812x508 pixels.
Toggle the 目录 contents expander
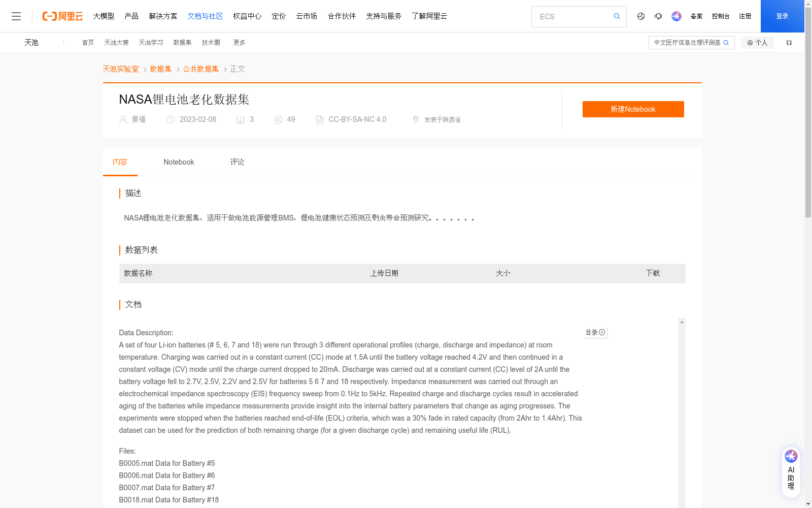pyautogui.click(x=595, y=333)
